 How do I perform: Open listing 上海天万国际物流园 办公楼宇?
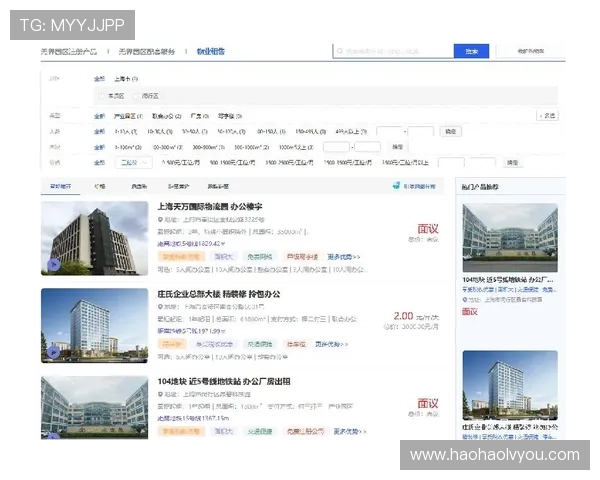[210, 207]
